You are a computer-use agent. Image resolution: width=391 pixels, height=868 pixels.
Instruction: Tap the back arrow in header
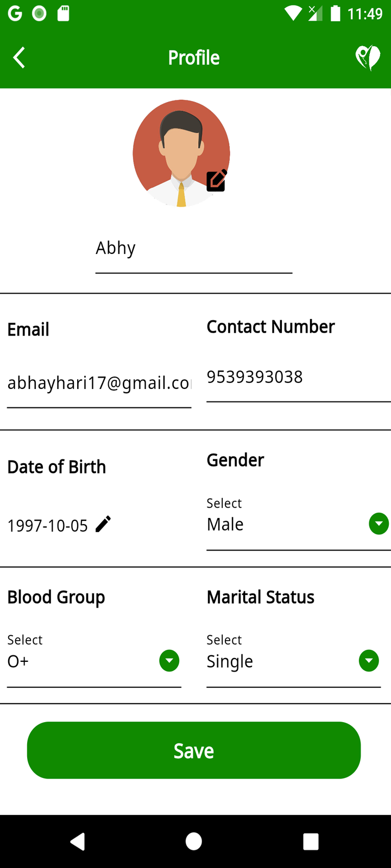pos(20,58)
